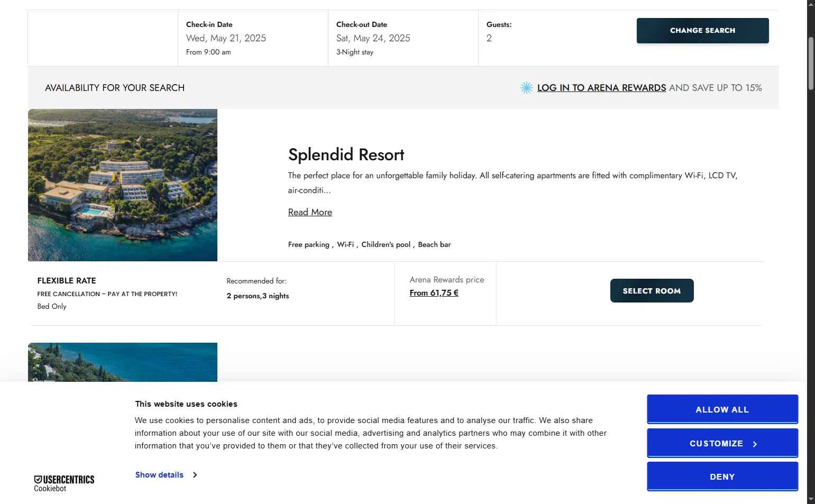Screen dimensions: 815x504
Task: Open the From 61,75 € price link
Action: coord(434,293)
